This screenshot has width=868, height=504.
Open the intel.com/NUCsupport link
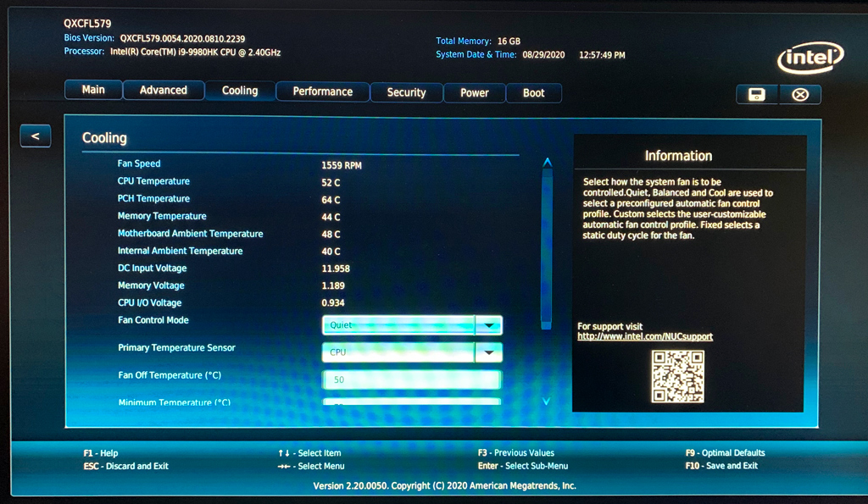coord(644,336)
